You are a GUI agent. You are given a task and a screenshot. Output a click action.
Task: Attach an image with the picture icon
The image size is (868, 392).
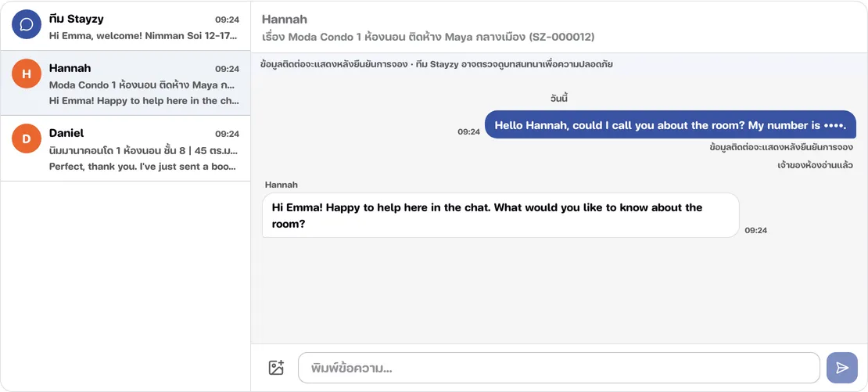coord(276,368)
